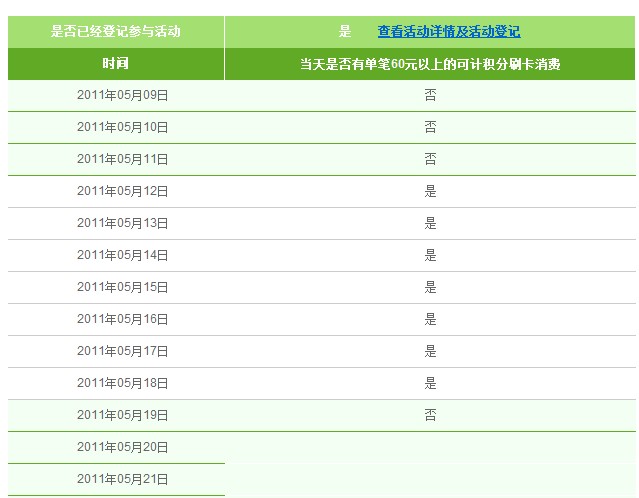Select the 2011年05月15日 date cell
This screenshot has width=639, height=498.
[122, 288]
